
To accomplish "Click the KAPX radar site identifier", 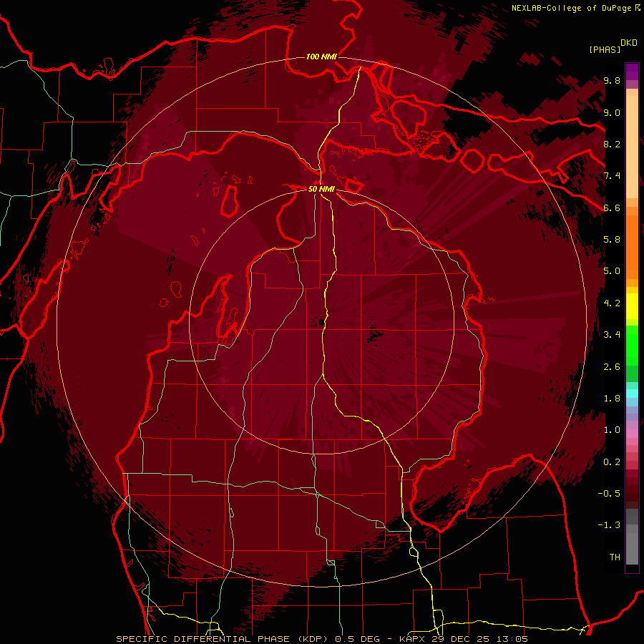I will pyautogui.click(x=413, y=639).
